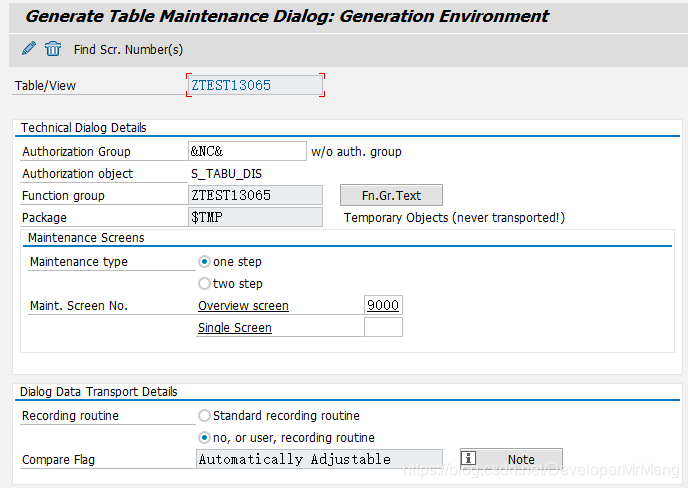
Task: Open the Compare Flag selection field
Action: pyautogui.click(x=319, y=460)
